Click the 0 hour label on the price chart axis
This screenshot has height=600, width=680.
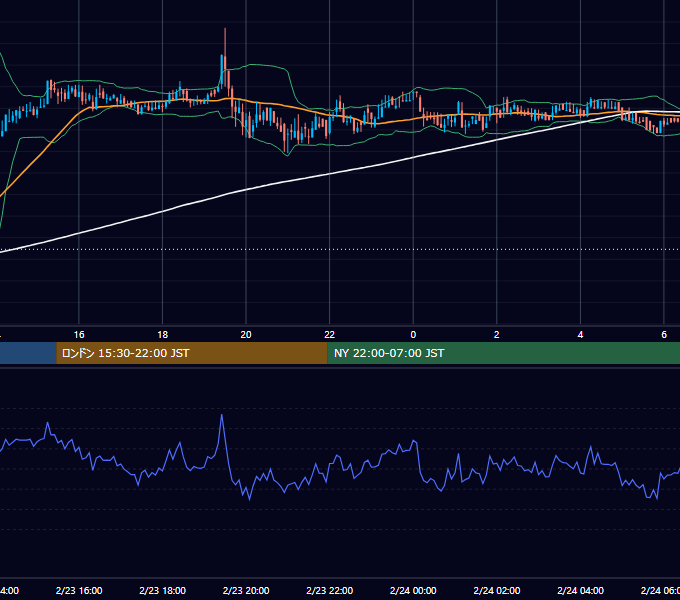point(413,335)
